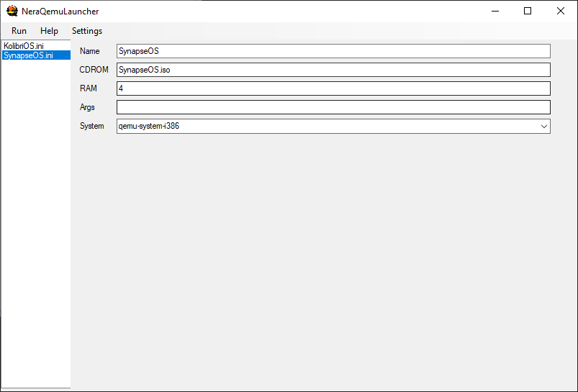Click the System label
578x392 pixels.
92,126
